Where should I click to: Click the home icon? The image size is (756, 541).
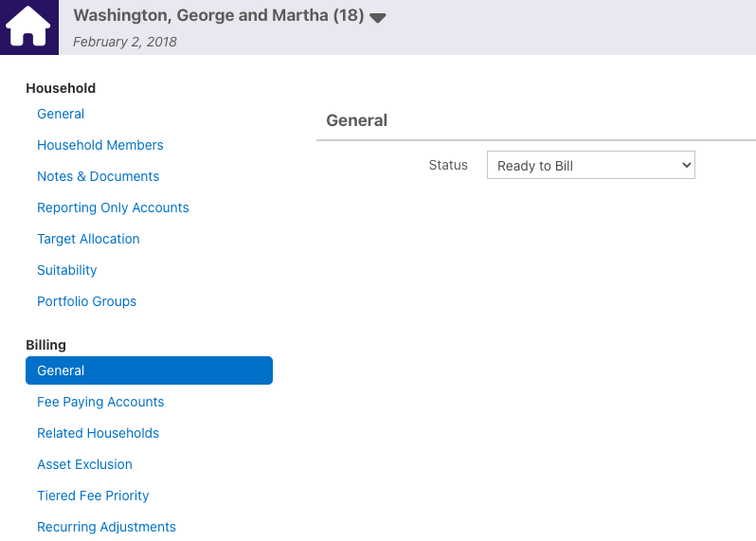pyautogui.click(x=29, y=27)
